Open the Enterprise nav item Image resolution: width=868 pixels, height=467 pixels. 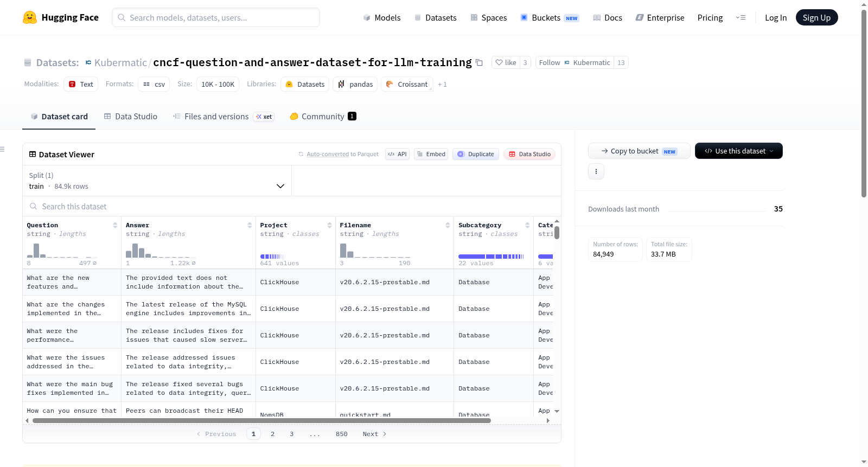tap(660, 17)
